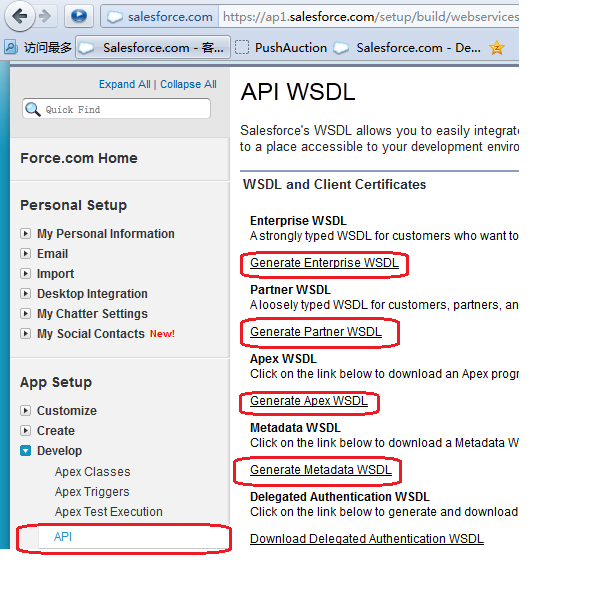The height and width of the screenshot is (591, 590).
Task: Click the 'Enterprise WSDL' bold label
Action: pyautogui.click(x=298, y=220)
